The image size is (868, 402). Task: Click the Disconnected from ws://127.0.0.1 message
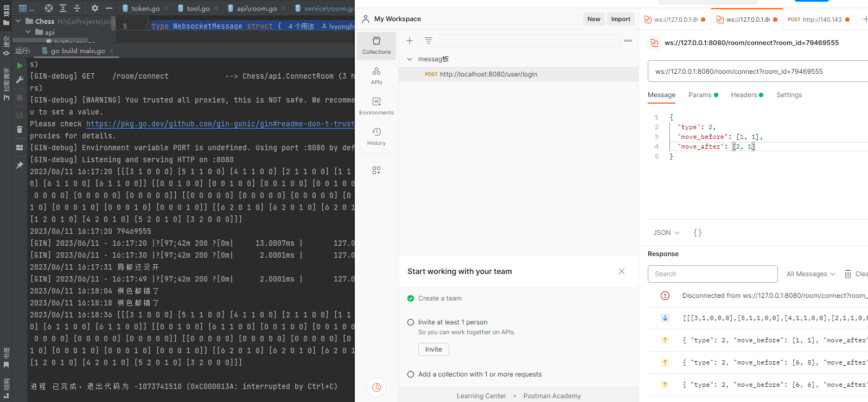point(775,296)
